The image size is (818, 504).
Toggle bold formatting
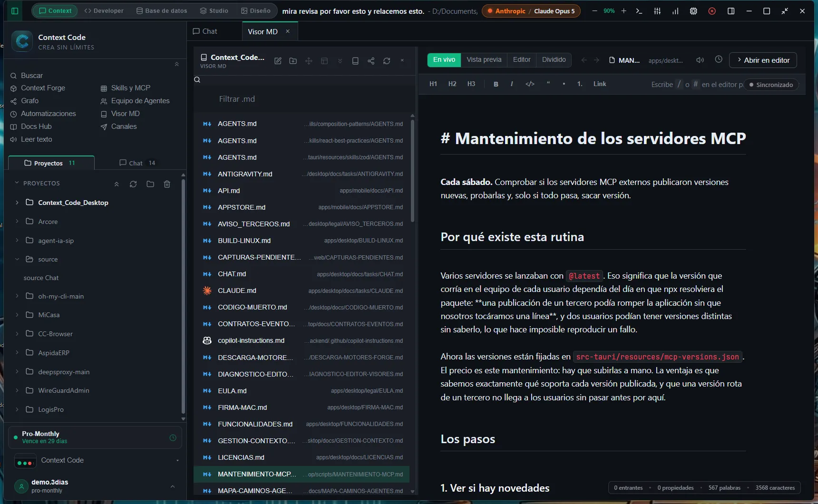pyautogui.click(x=496, y=84)
